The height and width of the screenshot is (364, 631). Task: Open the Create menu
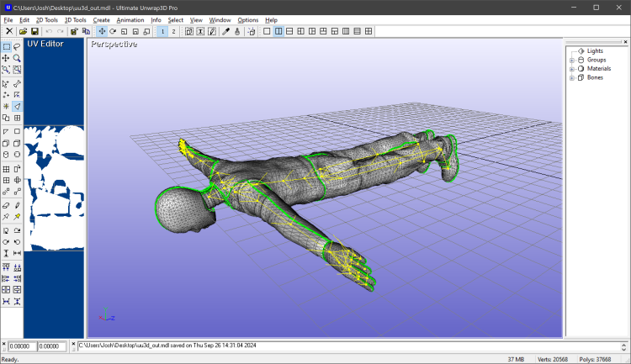(102, 20)
